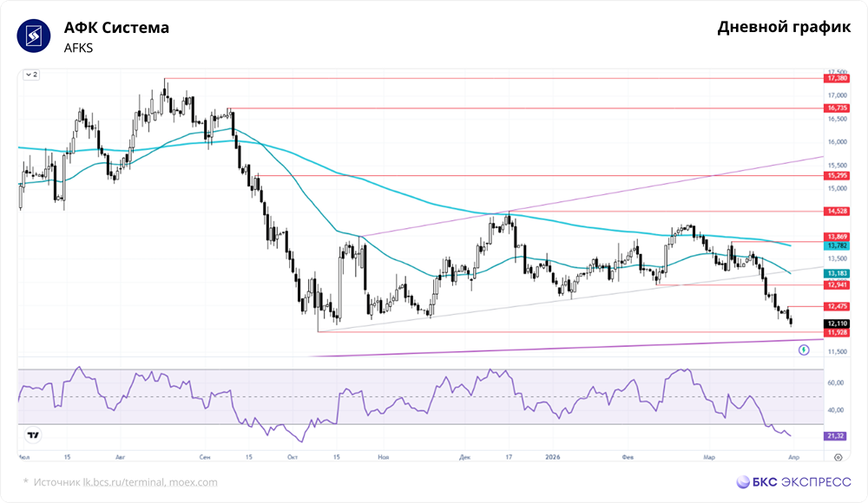Select the 11,928 red support label
868x503 pixels.
pos(837,332)
